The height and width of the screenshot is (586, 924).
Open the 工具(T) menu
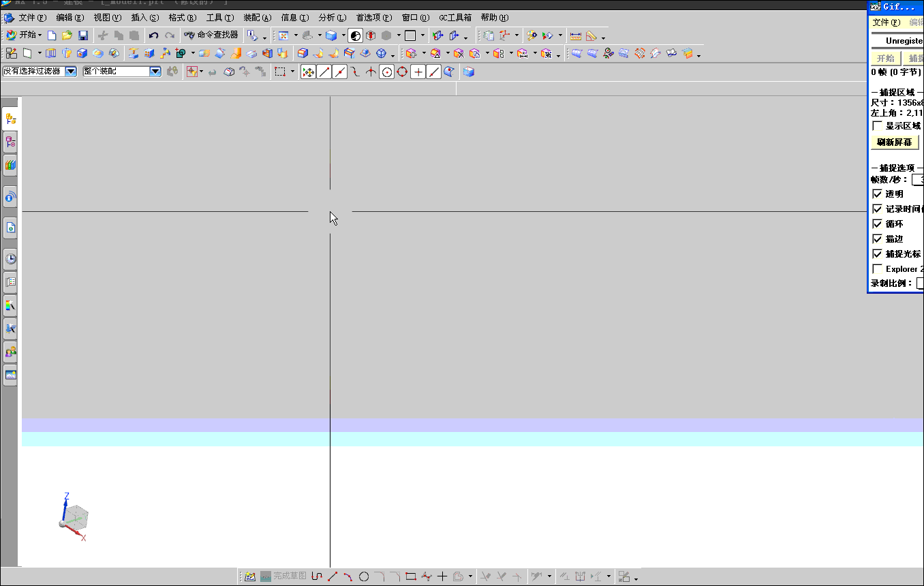(x=220, y=18)
